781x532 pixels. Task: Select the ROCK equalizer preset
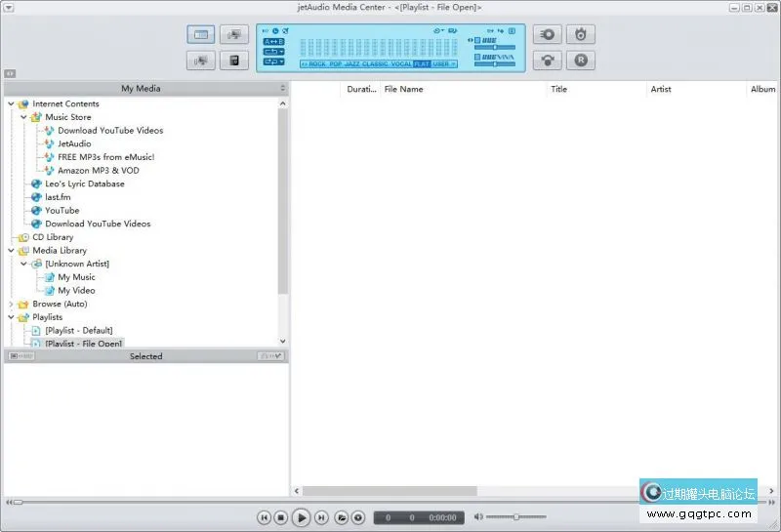coord(317,63)
